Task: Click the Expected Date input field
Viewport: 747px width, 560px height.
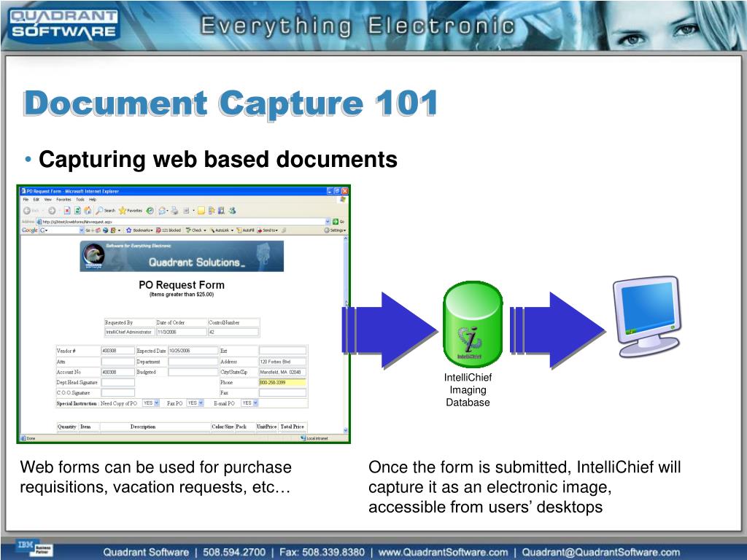Action: pyautogui.click(x=193, y=351)
